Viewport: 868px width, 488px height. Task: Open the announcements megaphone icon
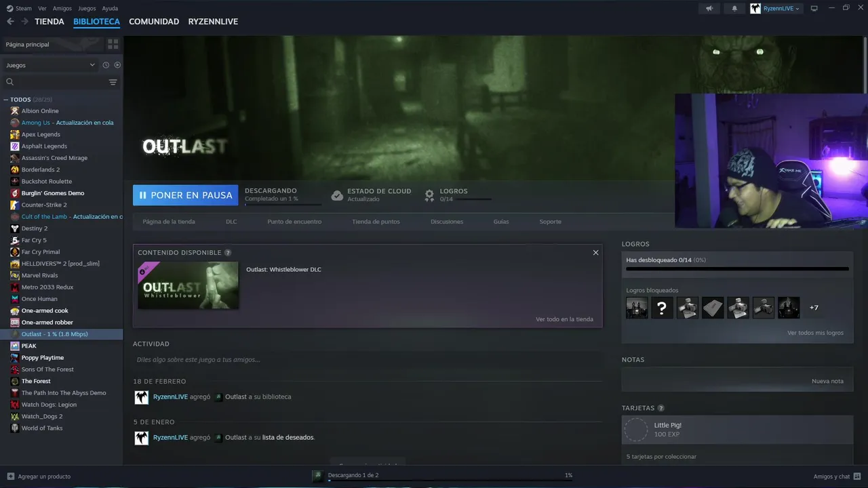click(x=709, y=8)
